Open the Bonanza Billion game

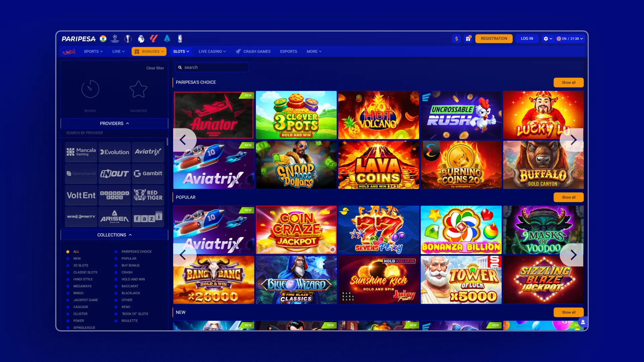pos(461,230)
